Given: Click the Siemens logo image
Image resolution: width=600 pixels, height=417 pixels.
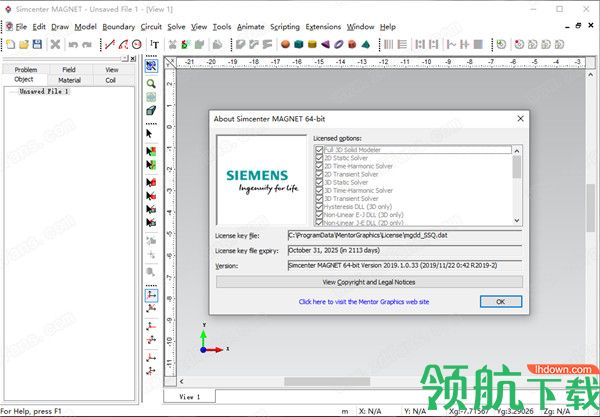Looking at the screenshot, I should (x=261, y=180).
